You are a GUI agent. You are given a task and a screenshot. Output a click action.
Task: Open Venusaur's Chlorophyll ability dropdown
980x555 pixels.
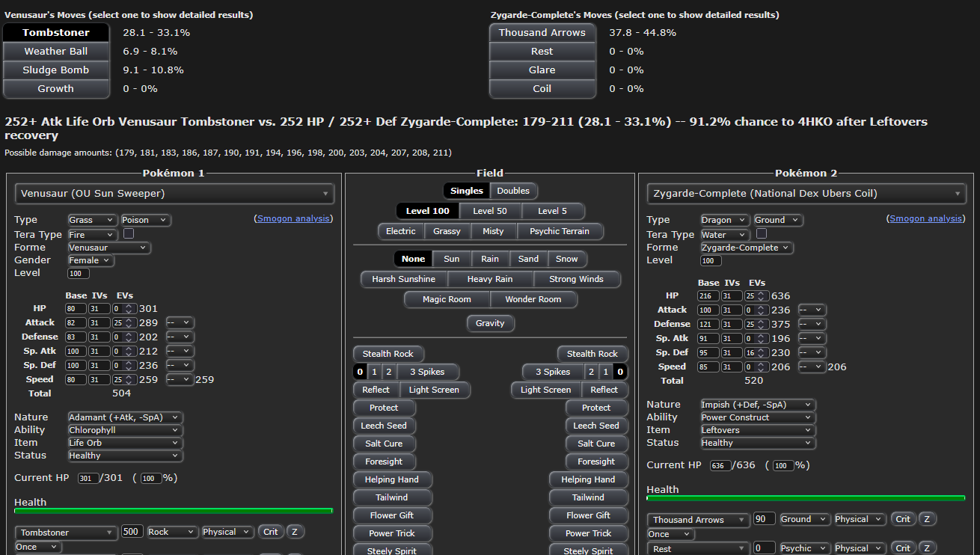(125, 430)
